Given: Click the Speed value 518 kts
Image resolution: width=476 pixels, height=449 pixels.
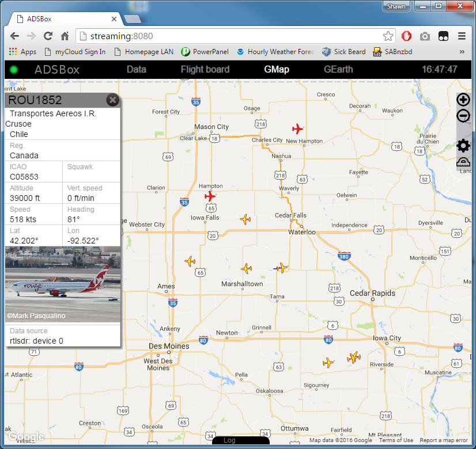Looking at the screenshot, I should 23,219.
